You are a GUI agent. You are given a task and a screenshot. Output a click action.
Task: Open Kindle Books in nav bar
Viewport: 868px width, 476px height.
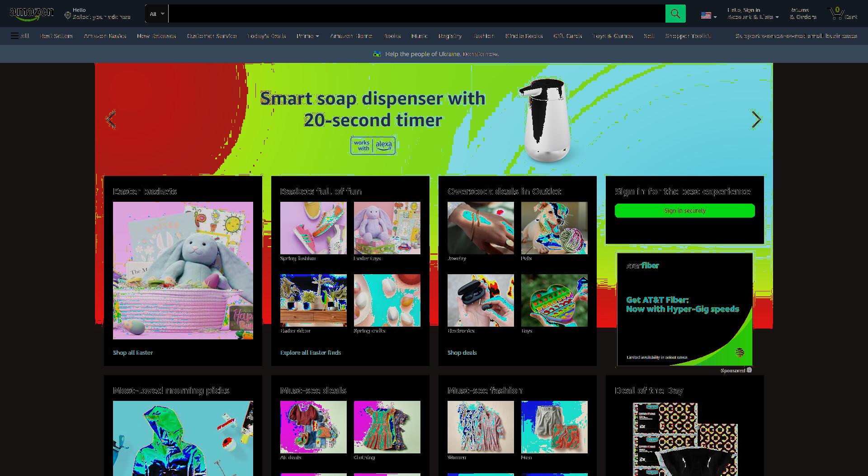pos(524,36)
